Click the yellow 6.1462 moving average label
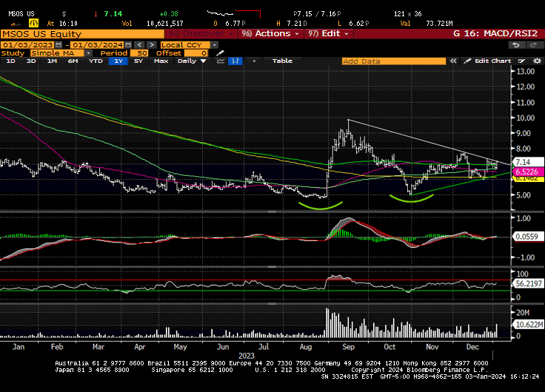Image resolution: width=545 pixels, height=392 pixels. pyautogui.click(x=528, y=178)
